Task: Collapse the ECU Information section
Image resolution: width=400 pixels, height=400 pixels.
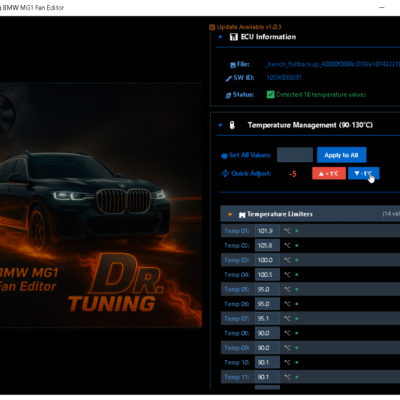Action: (x=220, y=37)
